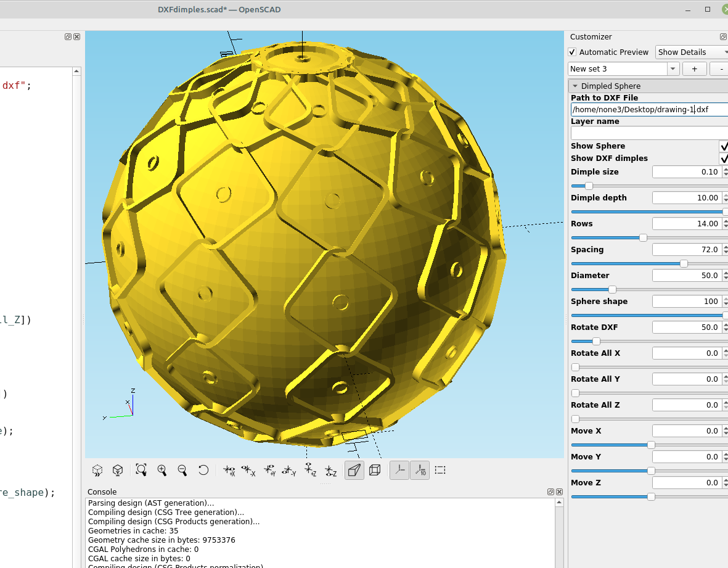This screenshot has height=568, width=728.
Task: Click the Zoom All (fit view) icon
Action: tap(141, 470)
